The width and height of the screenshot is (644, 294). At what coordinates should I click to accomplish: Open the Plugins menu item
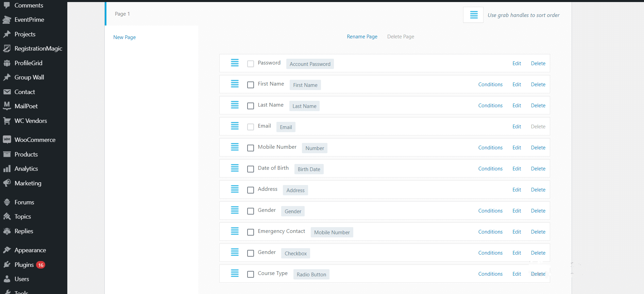pos(24,265)
